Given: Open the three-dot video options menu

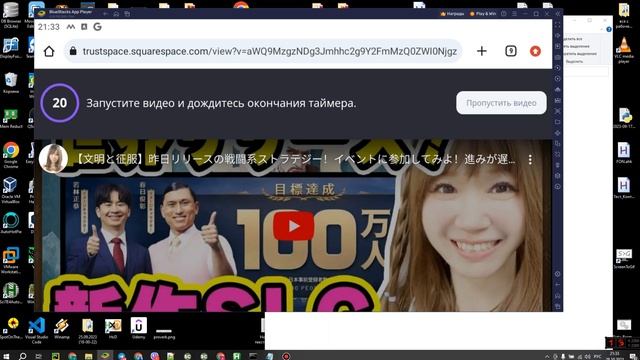Looking at the screenshot, I should 530,160.
